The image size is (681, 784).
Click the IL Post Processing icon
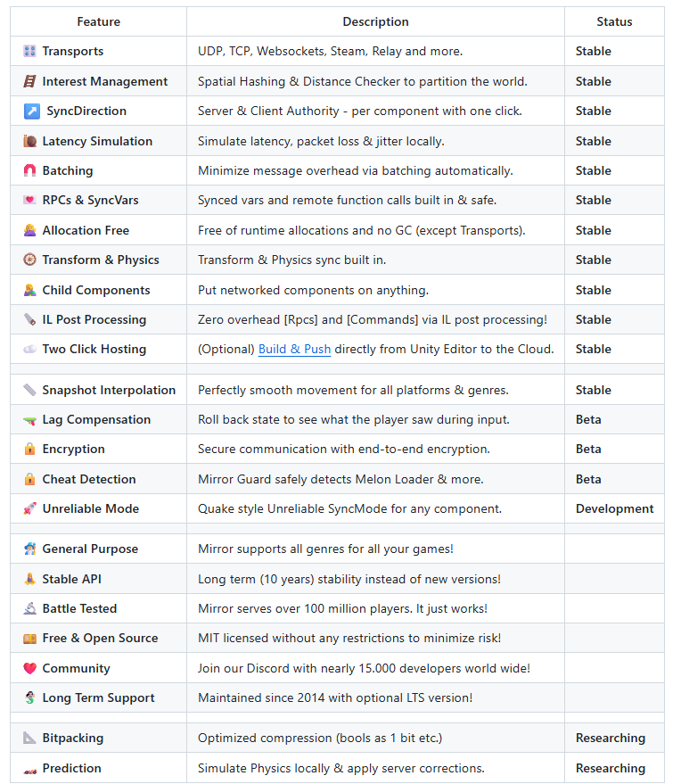[30, 319]
